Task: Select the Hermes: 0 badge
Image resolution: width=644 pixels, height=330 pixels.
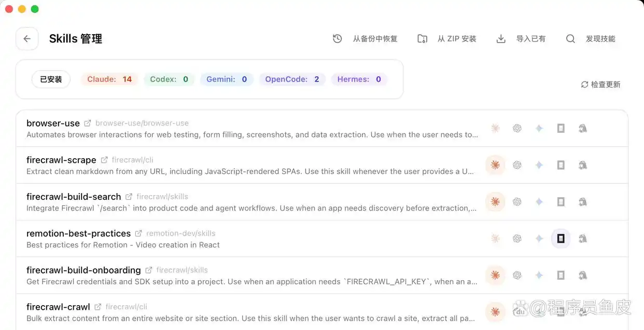Action: click(x=359, y=79)
